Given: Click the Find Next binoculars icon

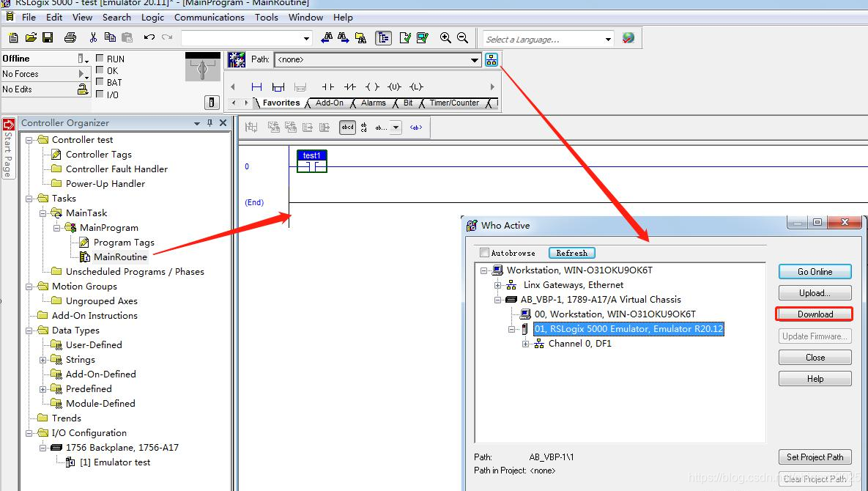Looking at the screenshot, I should (344, 37).
